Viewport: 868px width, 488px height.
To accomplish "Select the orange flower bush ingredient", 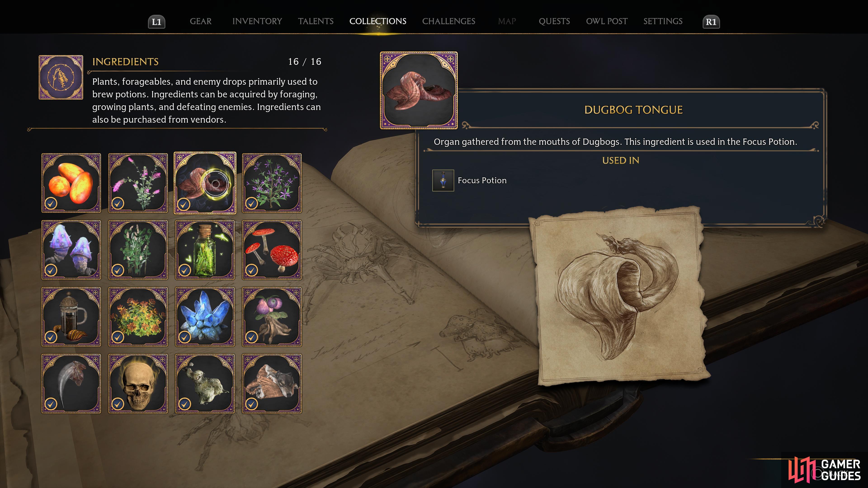I will tap(138, 317).
